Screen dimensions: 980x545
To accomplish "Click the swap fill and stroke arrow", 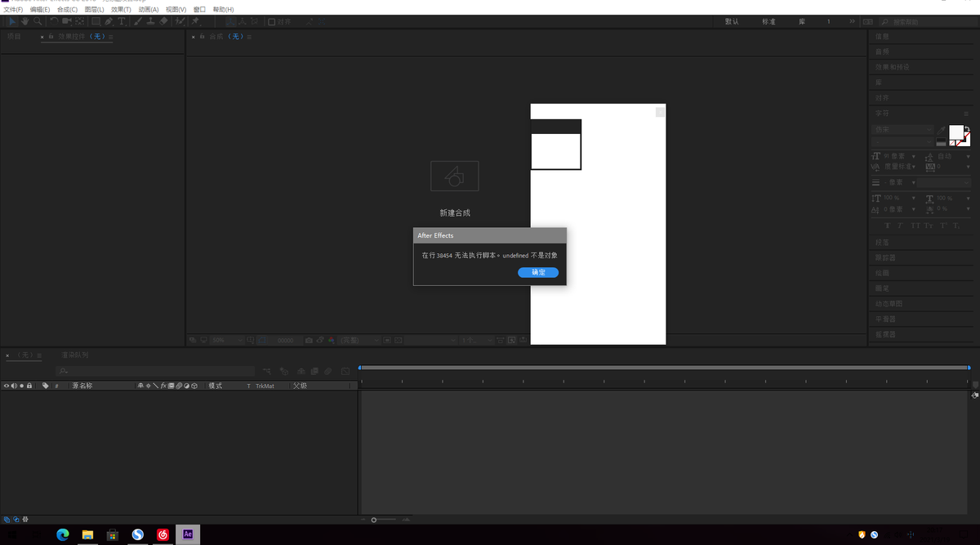I will coord(967,129).
